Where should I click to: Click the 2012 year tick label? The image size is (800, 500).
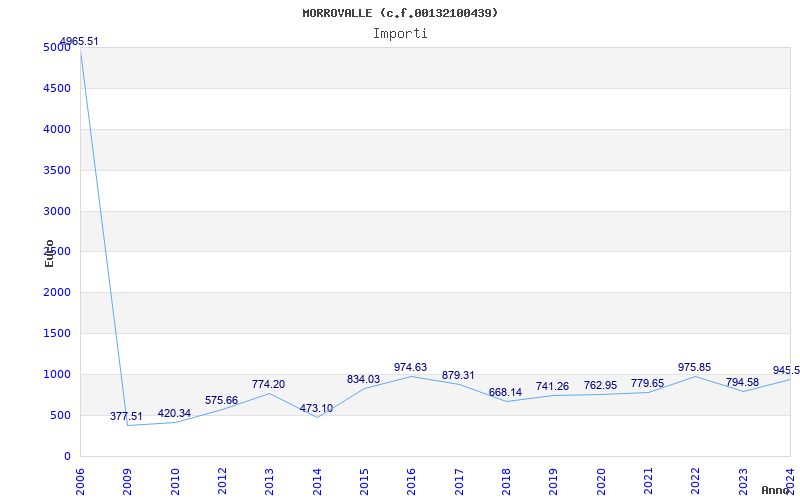tap(222, 482)
